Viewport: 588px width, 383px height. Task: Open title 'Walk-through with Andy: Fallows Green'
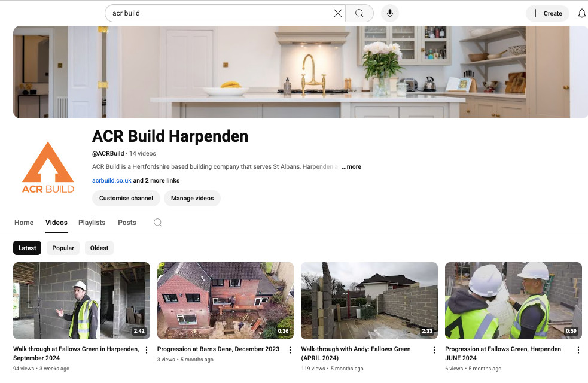click(356, 353)
